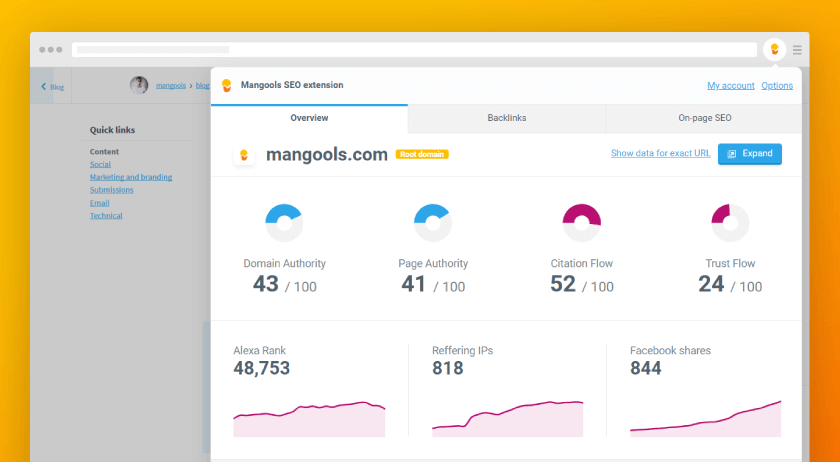This screenshot has width=840, height=462.
Task: Click the browser address bar
Action: pyautogui.click(x=415, y=49)
